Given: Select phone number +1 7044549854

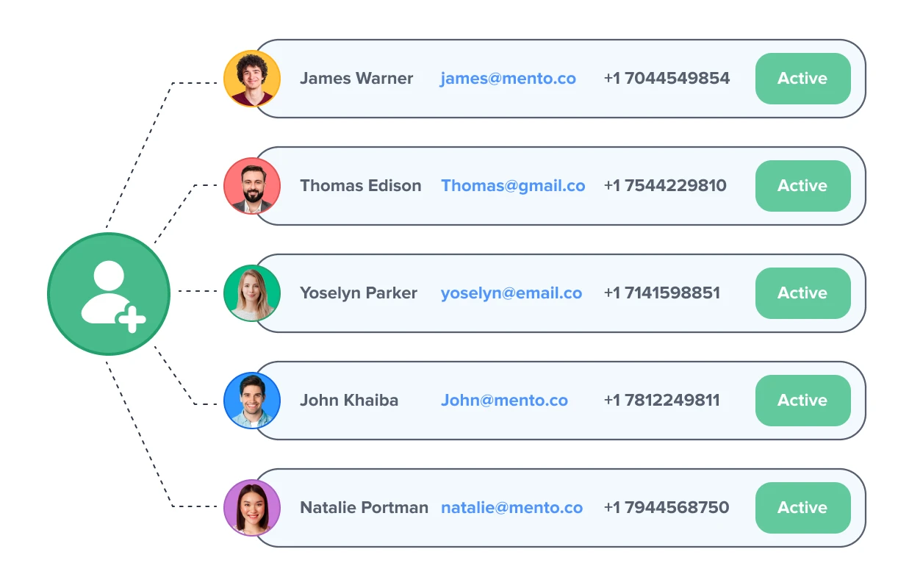Looking at the screenshot, I should (x=667, y=79).
